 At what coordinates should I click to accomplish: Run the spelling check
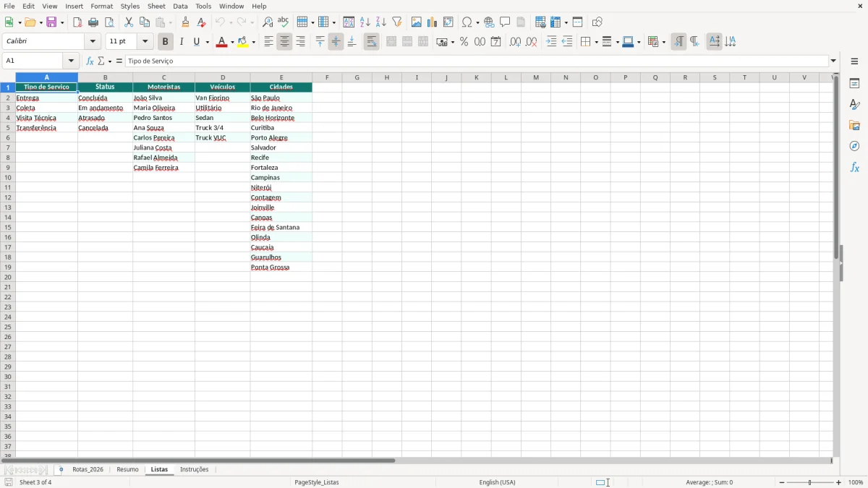(284, 22)
